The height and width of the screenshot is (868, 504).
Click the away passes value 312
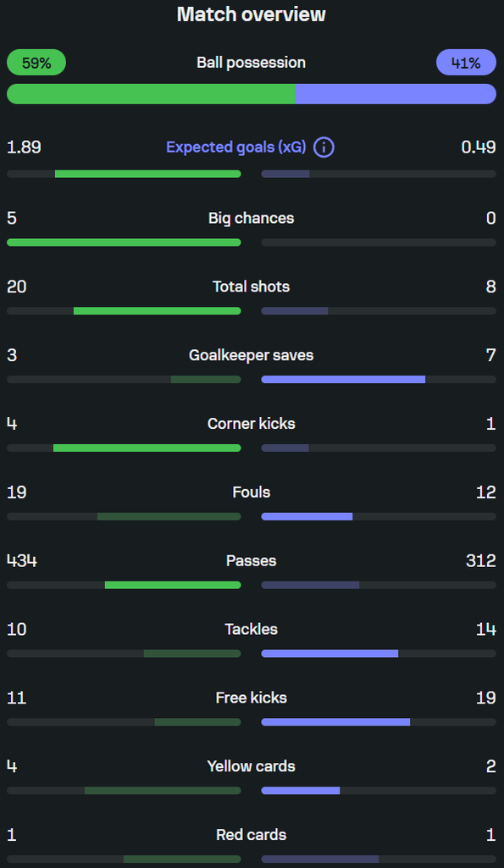pos(481,561)
